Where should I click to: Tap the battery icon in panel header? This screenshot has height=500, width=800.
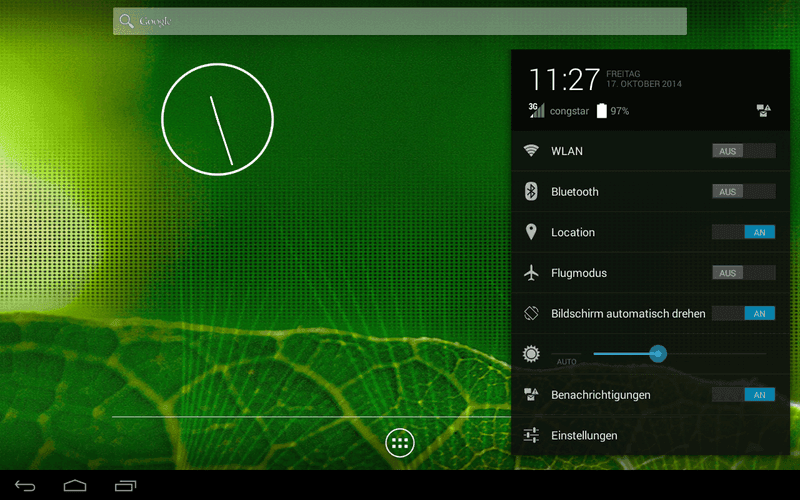coord(602,111)
